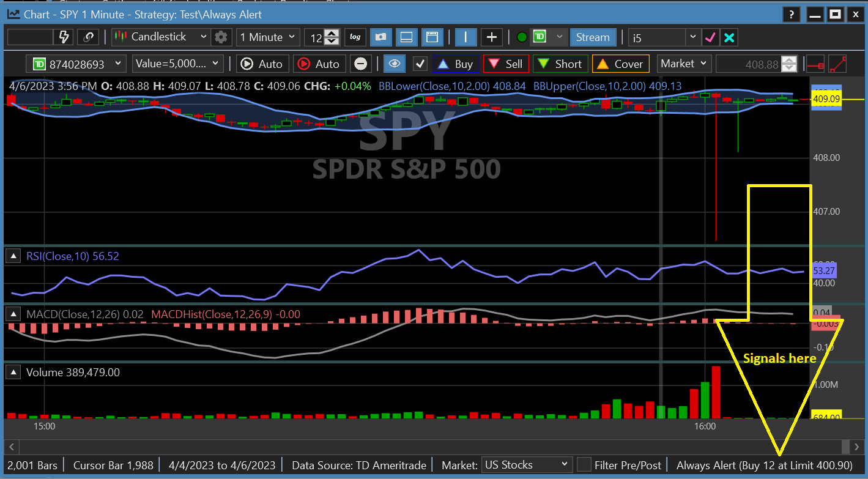868x479 pixels.
Task: Click the yellow 409.09 price label
Action: click(826, 98)
